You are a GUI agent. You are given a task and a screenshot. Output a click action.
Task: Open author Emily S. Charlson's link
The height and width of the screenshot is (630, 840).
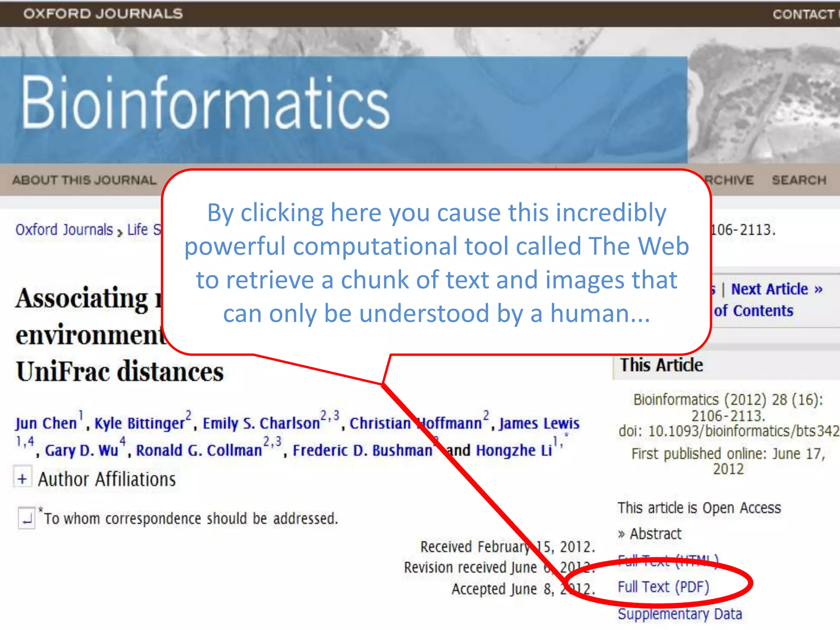(261, 423)
